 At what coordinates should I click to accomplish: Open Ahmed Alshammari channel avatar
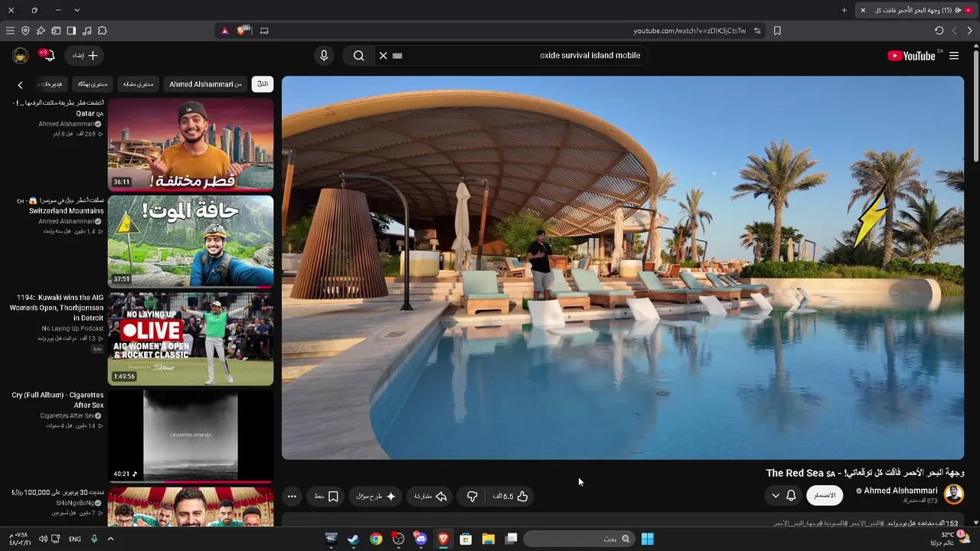[x=954, y=494]
